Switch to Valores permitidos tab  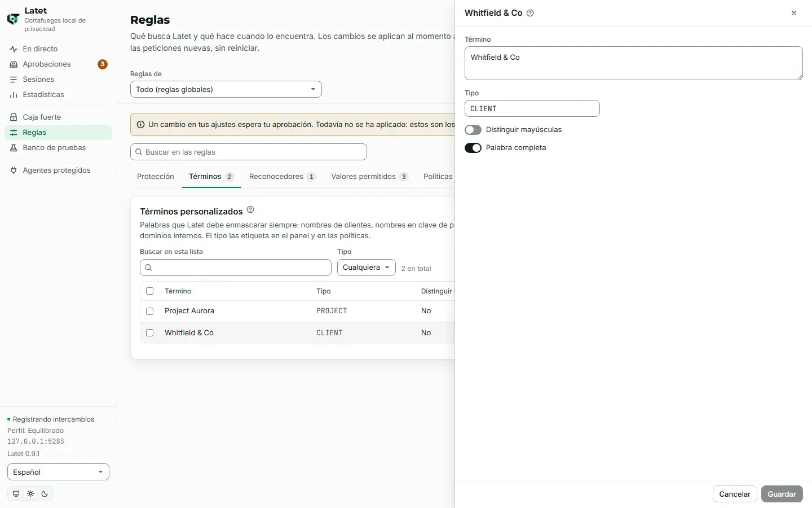[x=369, y=177]
